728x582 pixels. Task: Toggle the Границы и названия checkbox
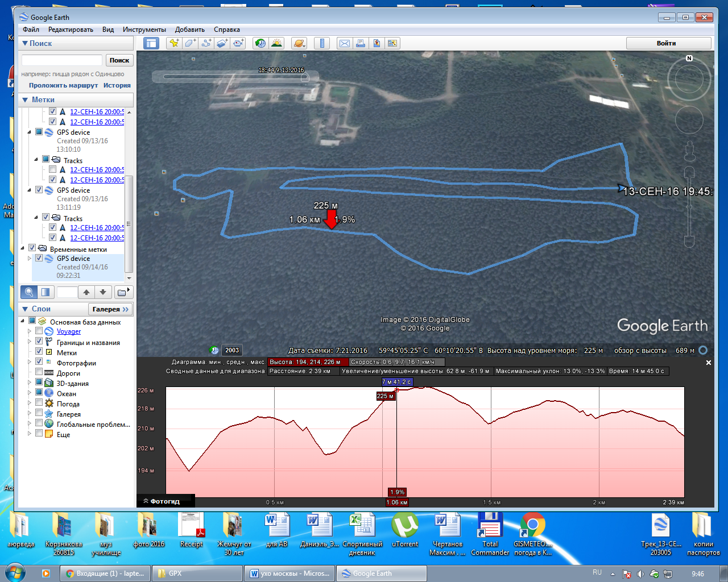tap(39, 342)
